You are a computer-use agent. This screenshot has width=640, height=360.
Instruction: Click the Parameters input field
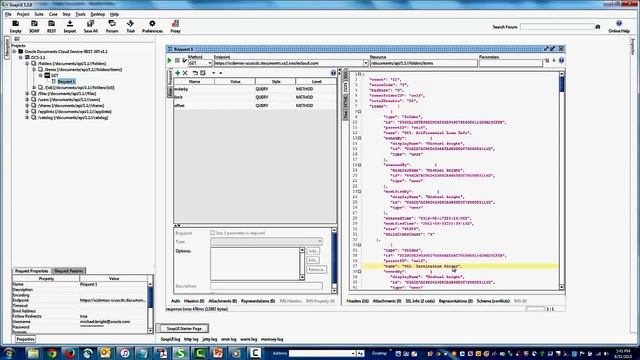tap(511, 63)
